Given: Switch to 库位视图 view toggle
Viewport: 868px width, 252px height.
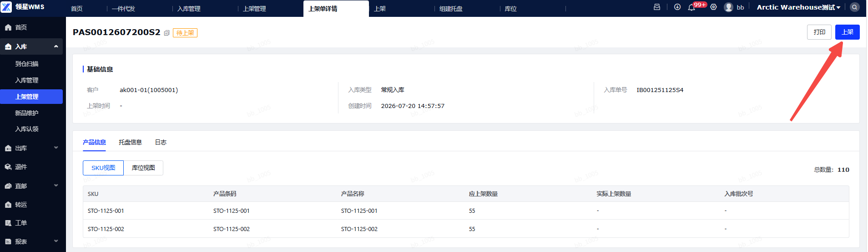Looking at the screenshot, I should (143, 168).
